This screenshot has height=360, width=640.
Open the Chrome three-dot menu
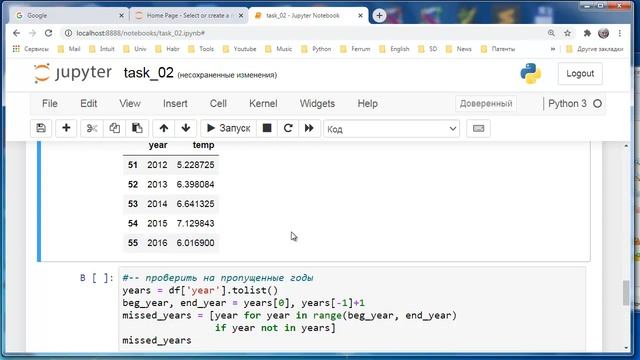pos(620,33)
